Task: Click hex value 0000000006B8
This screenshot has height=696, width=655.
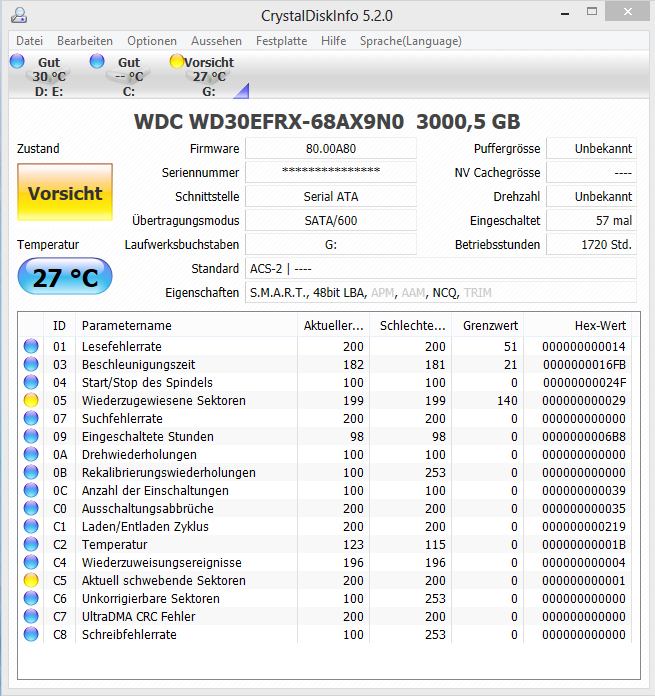Action: (584, 436)
